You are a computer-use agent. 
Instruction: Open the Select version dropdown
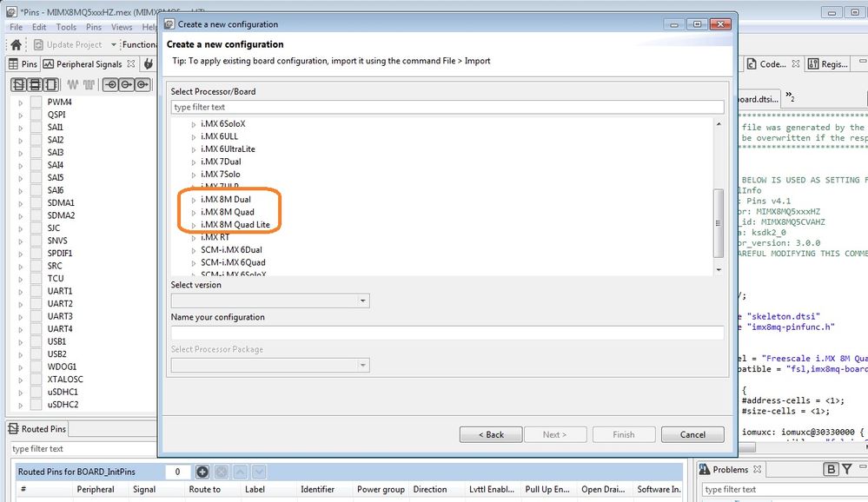coord(270,301)
